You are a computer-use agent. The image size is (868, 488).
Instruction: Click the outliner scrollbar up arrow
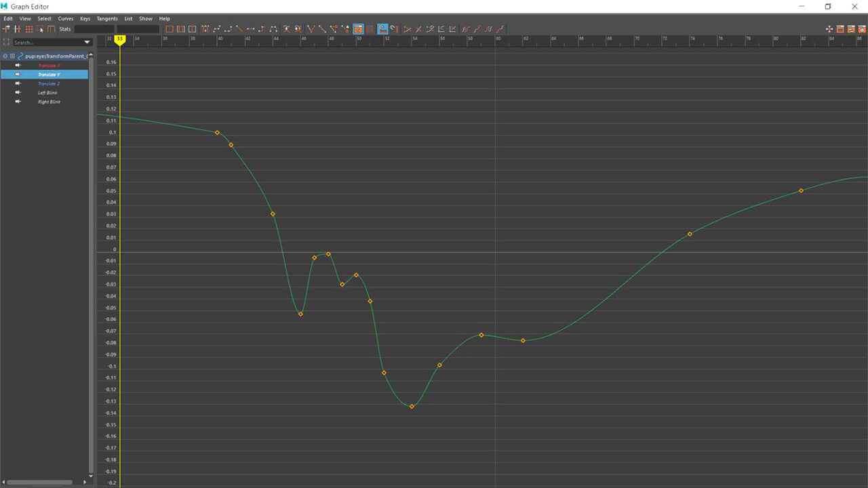(x=91, y=54)
